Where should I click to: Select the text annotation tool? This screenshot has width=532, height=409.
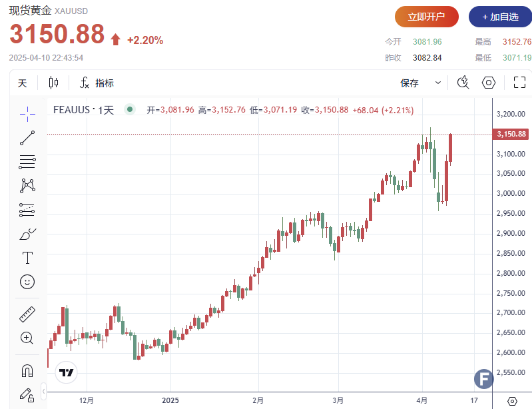(x=27, y=258)
